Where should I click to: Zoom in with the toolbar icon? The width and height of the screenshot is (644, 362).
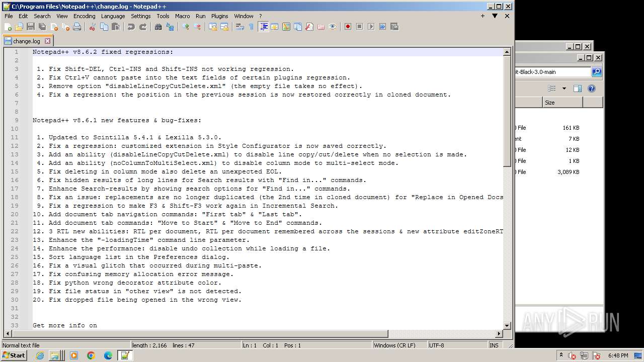pos(185,27)
